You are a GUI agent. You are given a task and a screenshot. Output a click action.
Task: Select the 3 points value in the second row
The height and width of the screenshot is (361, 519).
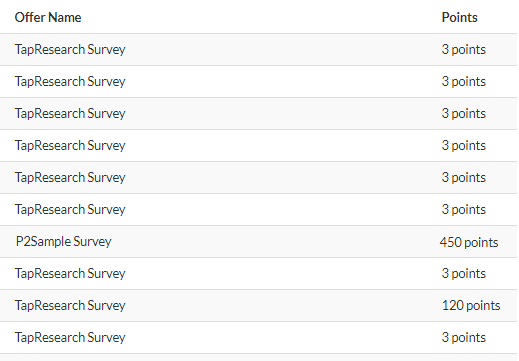pos(464,81)
